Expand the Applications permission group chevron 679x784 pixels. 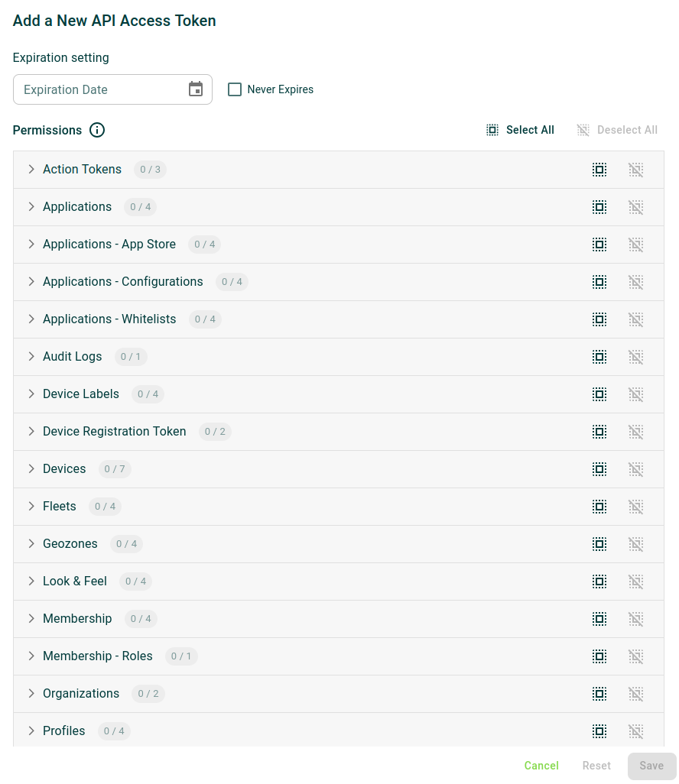(x=31, y=206)
